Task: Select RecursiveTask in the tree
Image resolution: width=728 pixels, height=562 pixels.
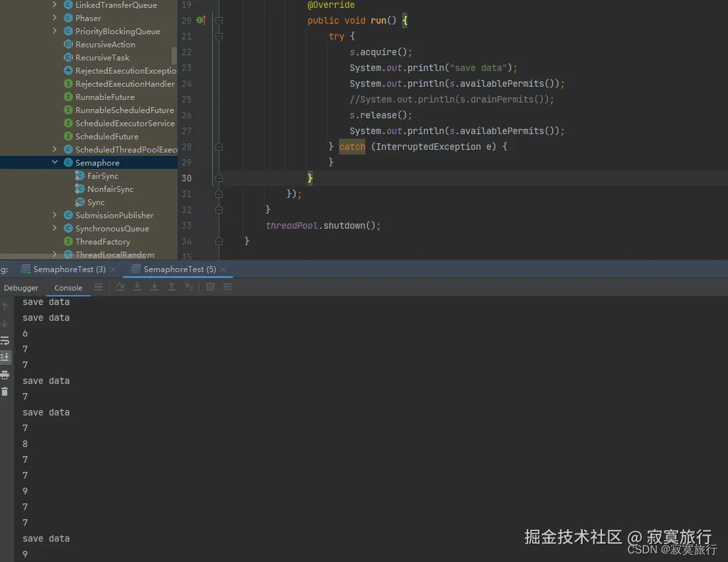Action: click(102, 58)
